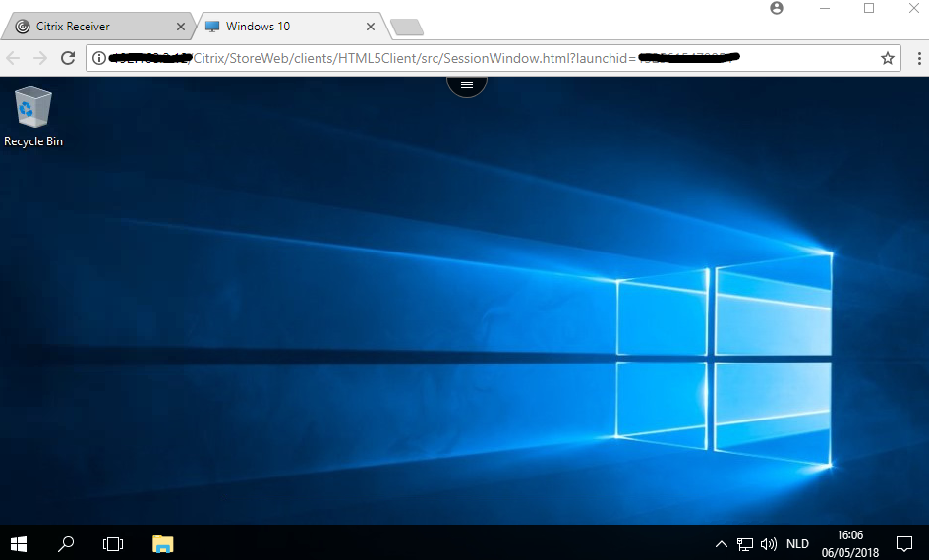Change the NLD input language indicator

click(797, 543)
